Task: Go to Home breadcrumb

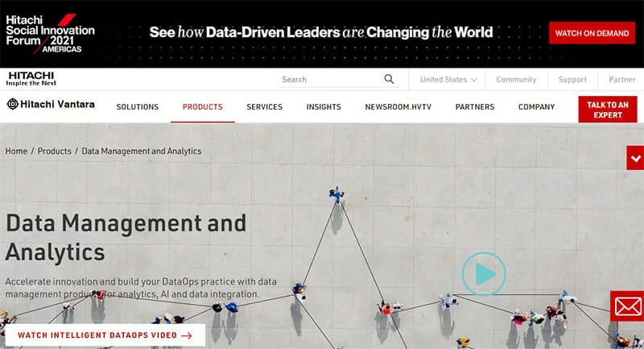Action: point(16,151)
